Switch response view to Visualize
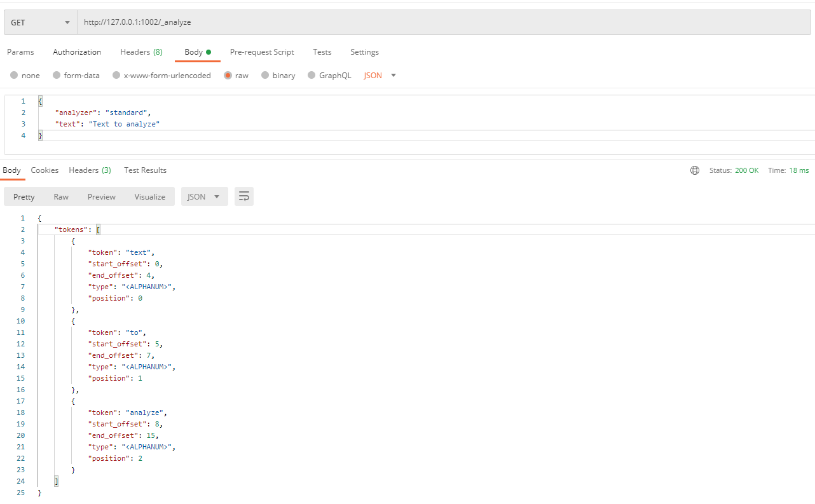 (150, 197)
